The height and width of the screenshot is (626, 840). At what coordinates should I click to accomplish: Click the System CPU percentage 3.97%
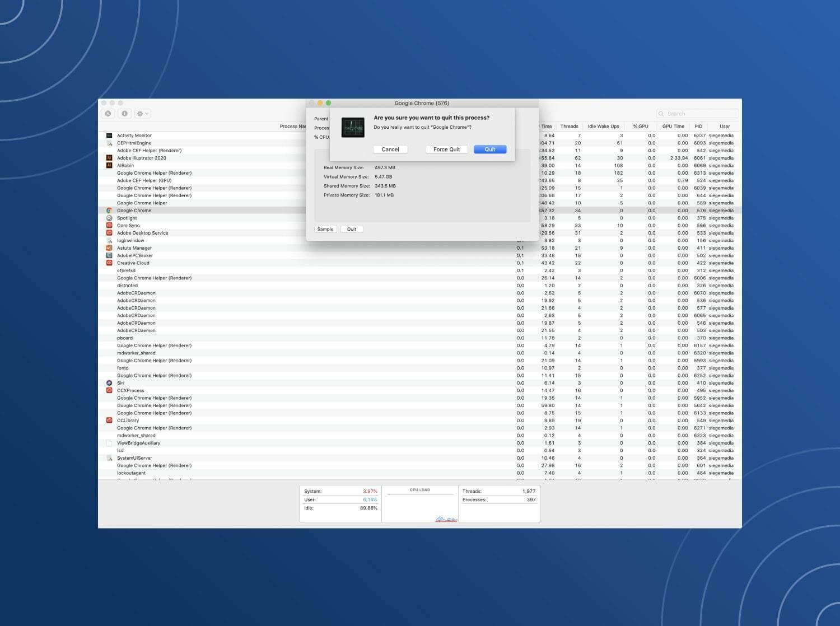(370, 491)
